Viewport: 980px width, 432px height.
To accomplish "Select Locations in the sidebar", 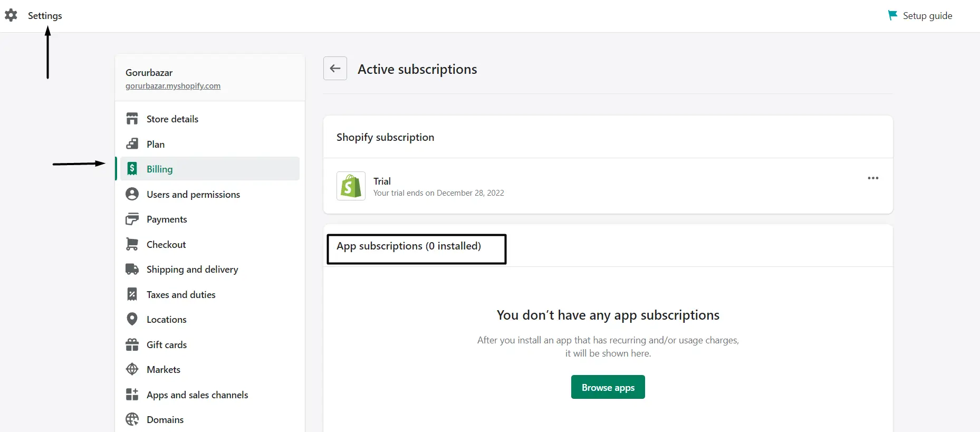I will (x=210, y=319).
